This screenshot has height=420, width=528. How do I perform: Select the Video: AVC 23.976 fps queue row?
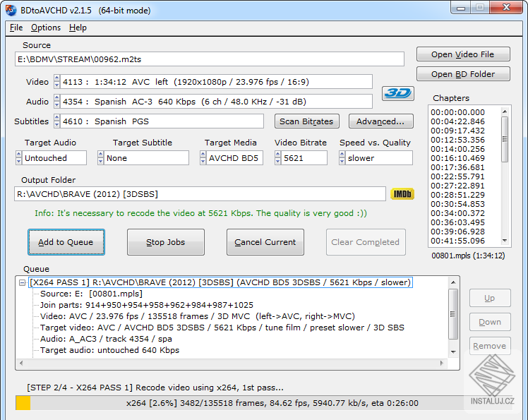[x=198, y=316]
